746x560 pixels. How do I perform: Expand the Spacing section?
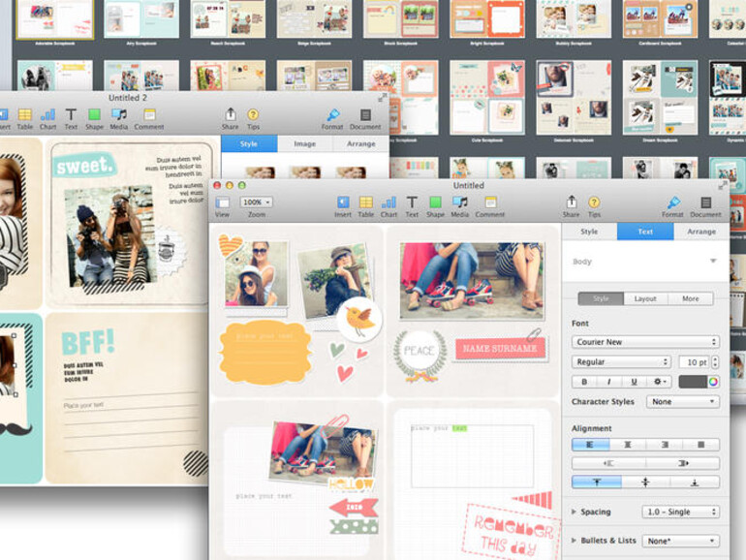tap(574, 512)
